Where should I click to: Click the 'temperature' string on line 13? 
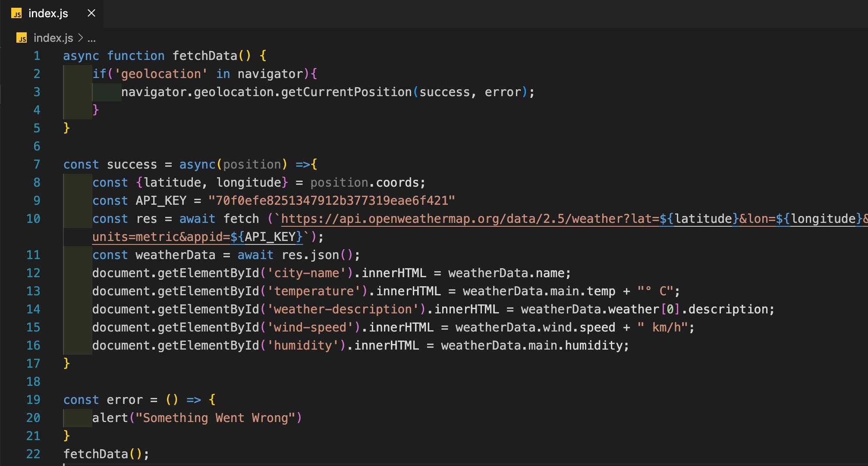tap(317, 291)
